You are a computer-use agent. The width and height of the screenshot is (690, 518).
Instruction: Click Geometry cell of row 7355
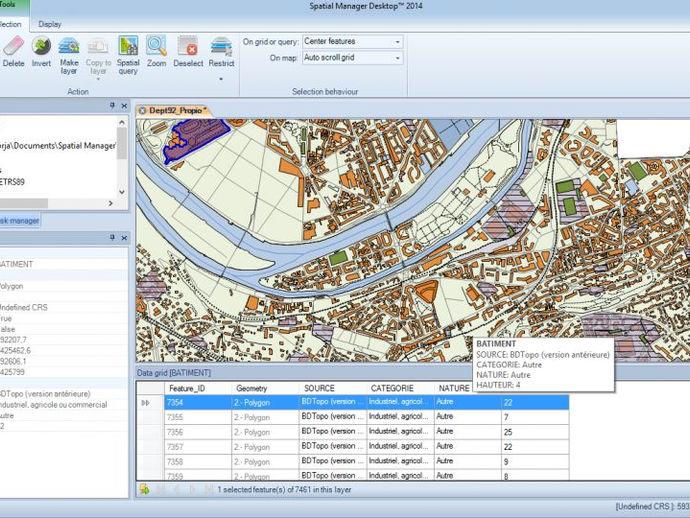(266, 417)
